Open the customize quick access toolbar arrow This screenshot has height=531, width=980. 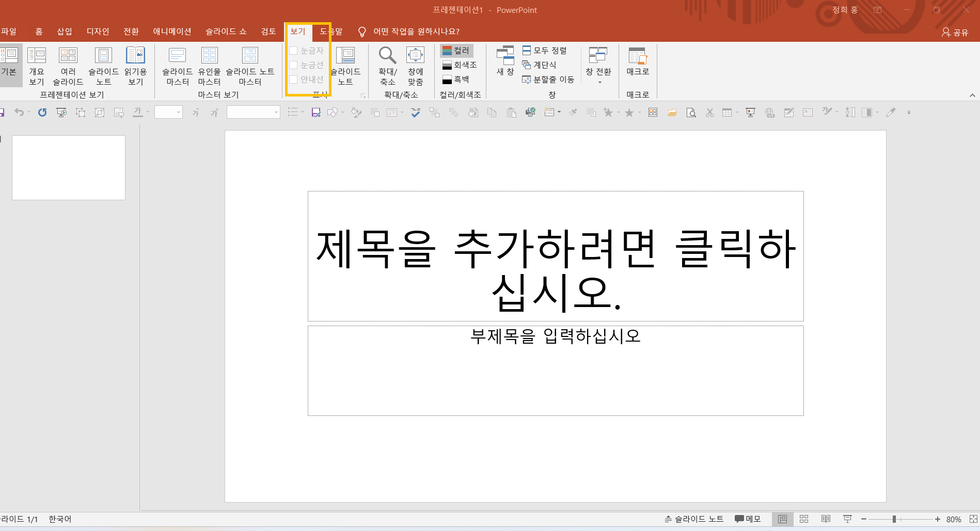tap(909, 112)
